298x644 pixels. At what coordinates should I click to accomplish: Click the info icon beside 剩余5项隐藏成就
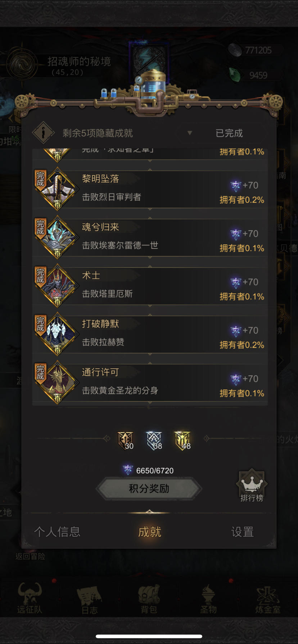click(43, 133)
